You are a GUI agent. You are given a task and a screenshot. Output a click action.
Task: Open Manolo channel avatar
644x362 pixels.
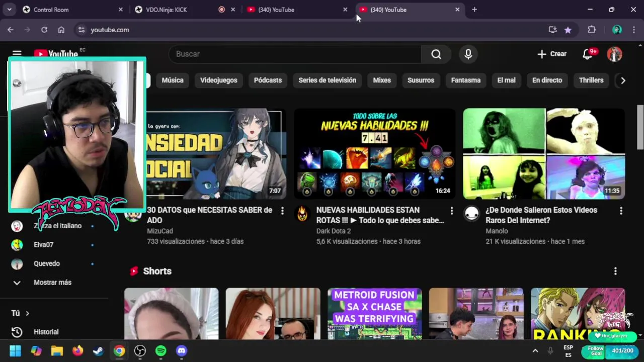tap(471, 214)
